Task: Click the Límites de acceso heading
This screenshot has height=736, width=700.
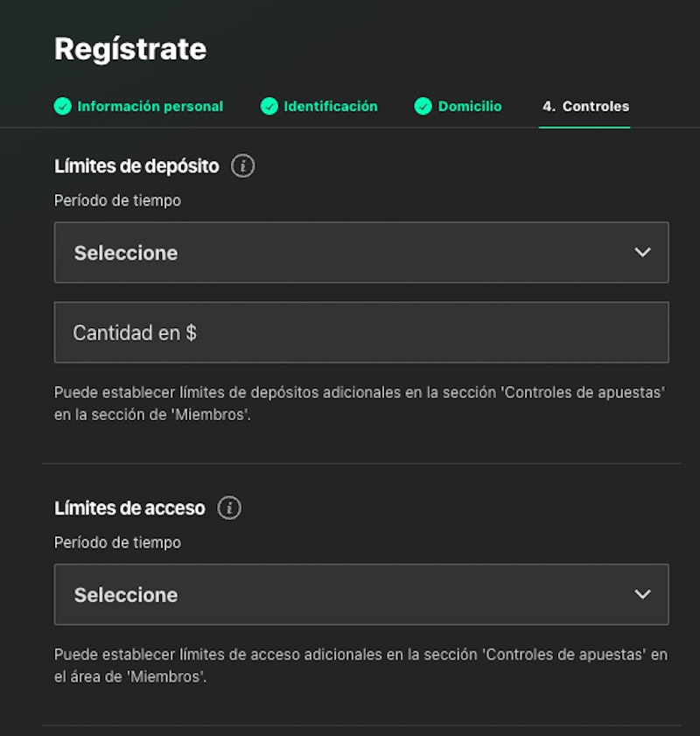Action: point(129,508)
